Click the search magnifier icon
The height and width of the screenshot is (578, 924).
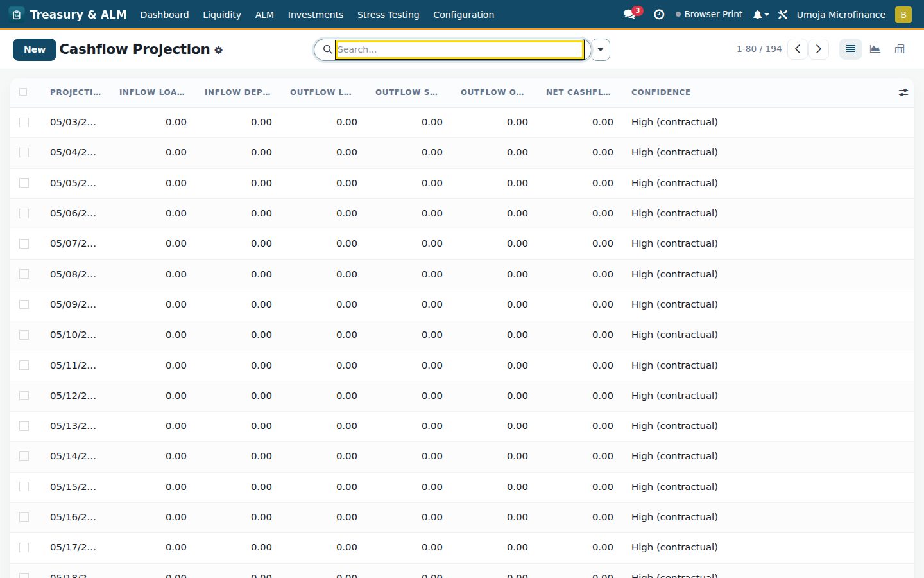point(327,49)
